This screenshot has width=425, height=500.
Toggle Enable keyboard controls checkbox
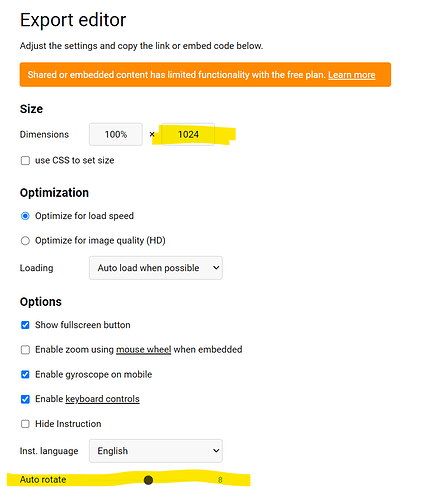pos(25,399)
